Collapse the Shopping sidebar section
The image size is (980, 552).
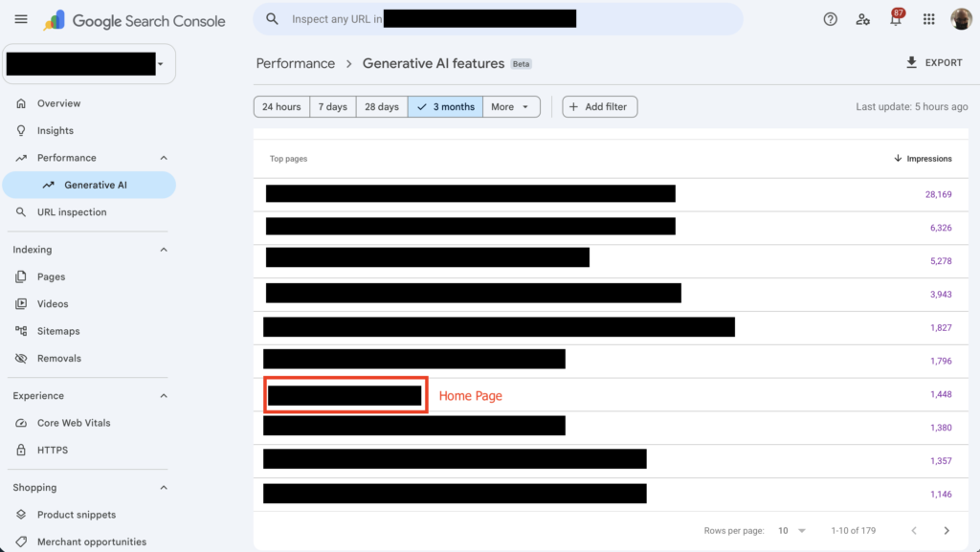[x=164, y=488]
